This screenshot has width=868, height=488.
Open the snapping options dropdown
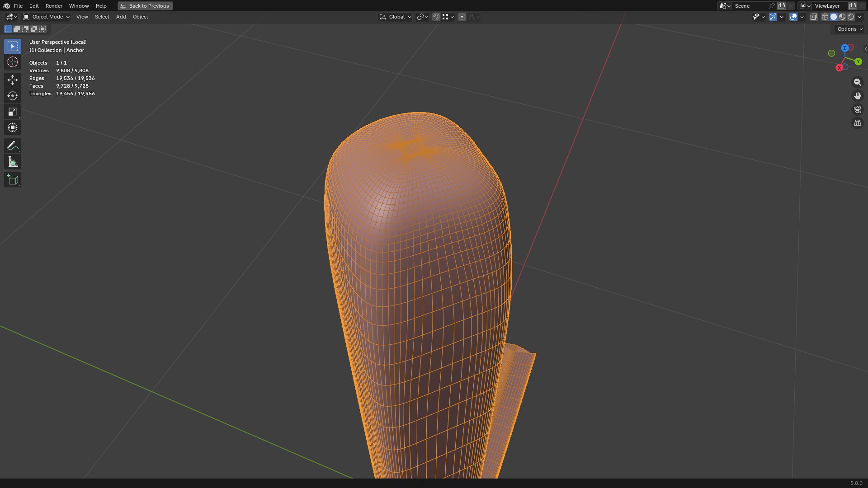[448, 17]
